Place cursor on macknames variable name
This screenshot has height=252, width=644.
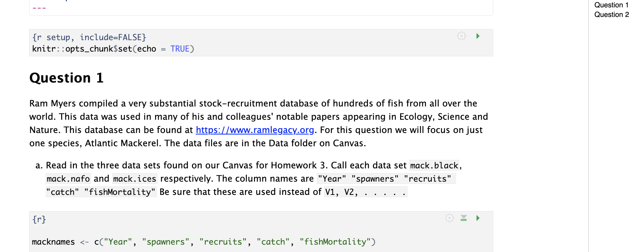(x=53, y=242)
